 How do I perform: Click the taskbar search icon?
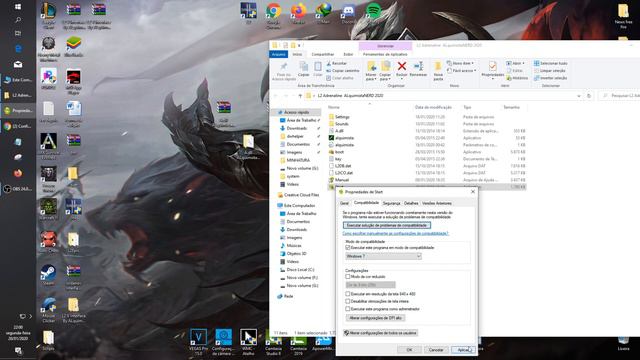18,20
